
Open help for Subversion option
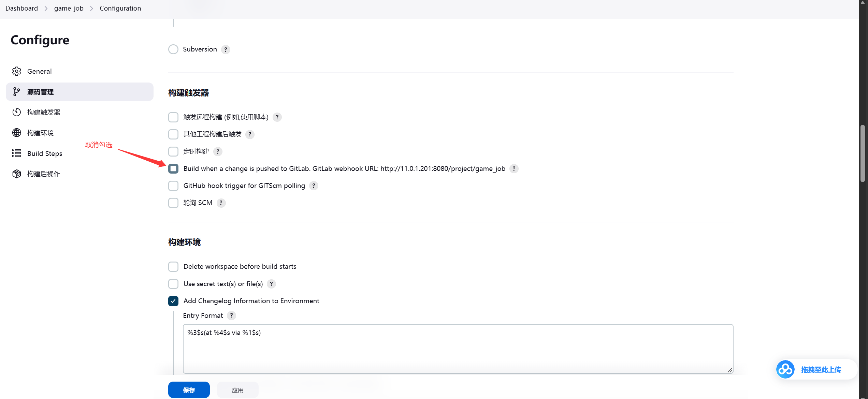[x=226, y=49]
